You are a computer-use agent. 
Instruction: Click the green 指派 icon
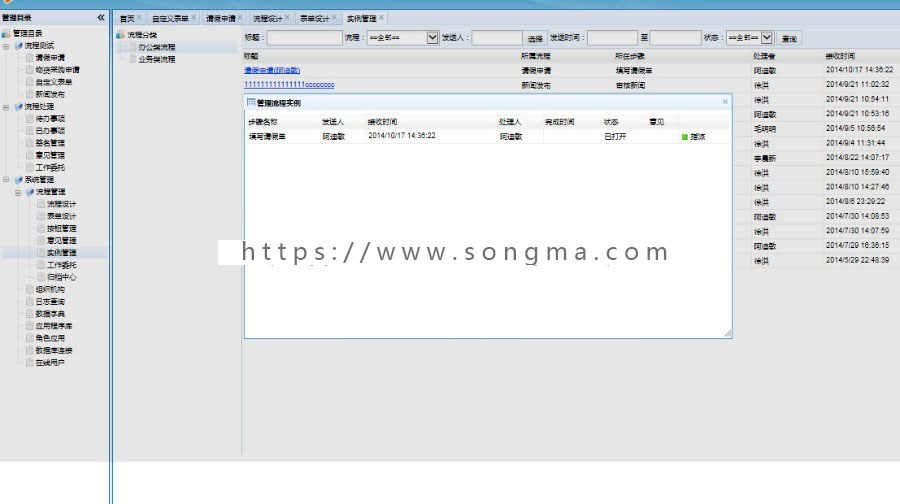point(684,137)
